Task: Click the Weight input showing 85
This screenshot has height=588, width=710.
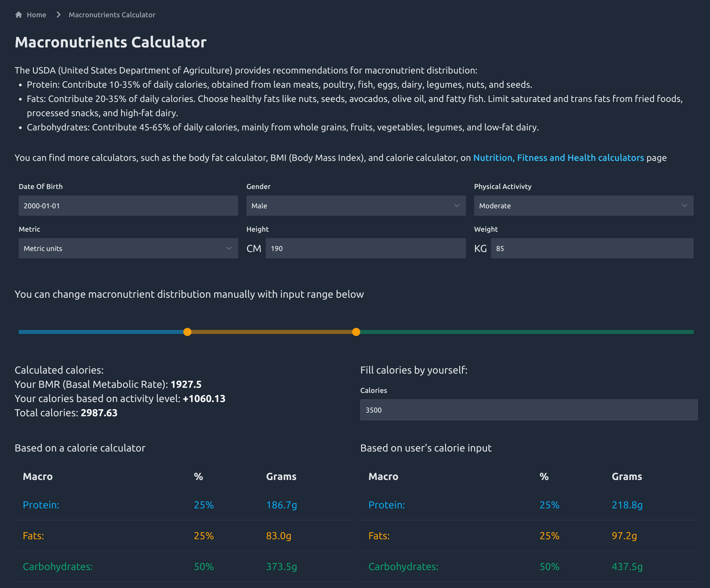Action: 592,248
